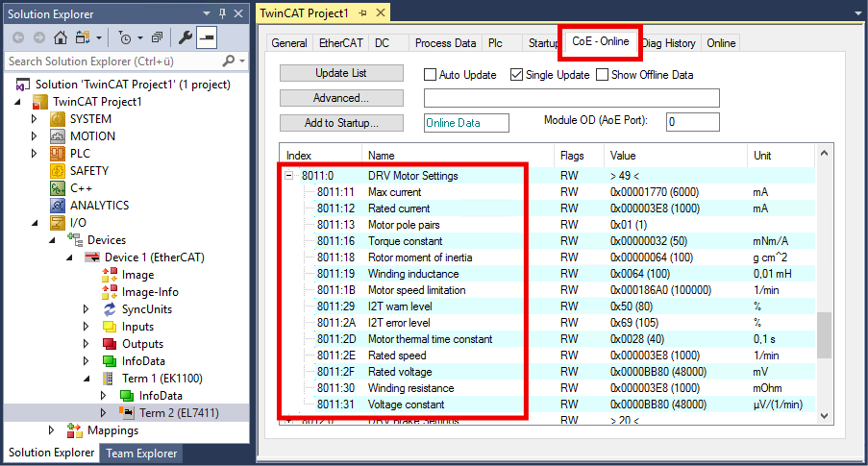Click the Image node icon

110,275
